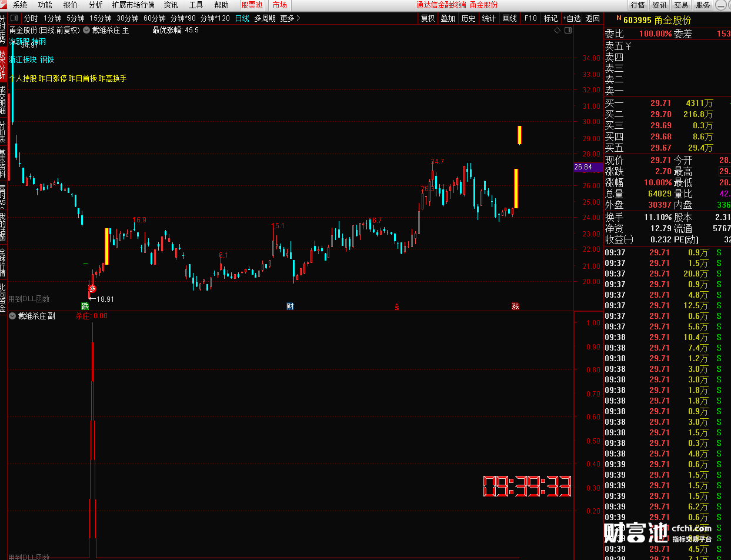Click the 浙江板块 钢铁 sector label
This screenshot has height=560, width=731.
32,59
